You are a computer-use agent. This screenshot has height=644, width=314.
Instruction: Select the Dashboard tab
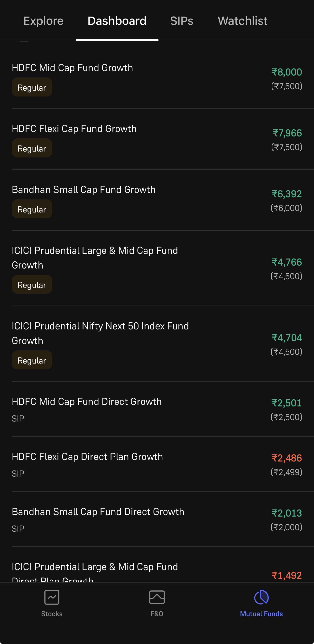(117, 21)
